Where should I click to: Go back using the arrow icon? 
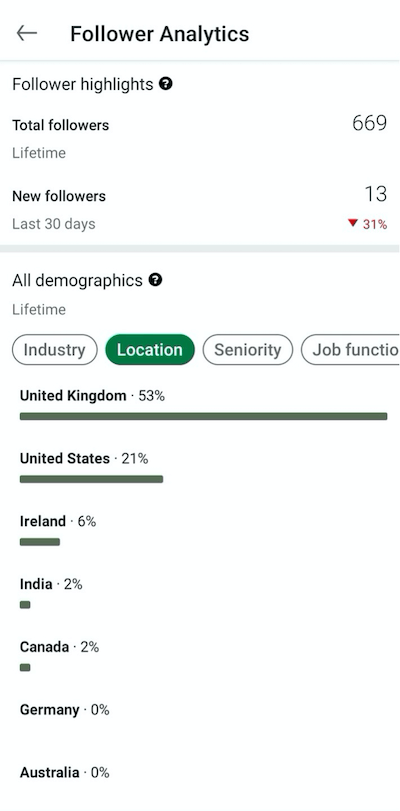tap(26, 34)
